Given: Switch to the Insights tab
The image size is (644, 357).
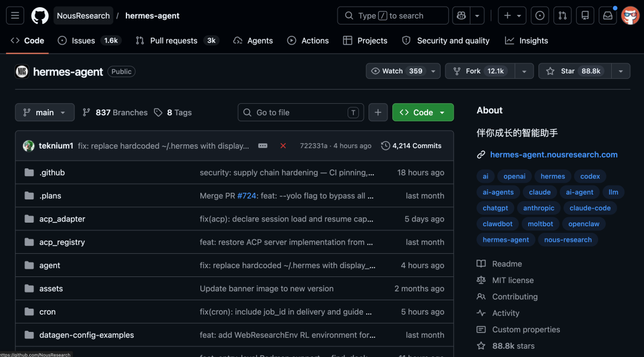Looking at the screenshot, I should pos(527,41).
